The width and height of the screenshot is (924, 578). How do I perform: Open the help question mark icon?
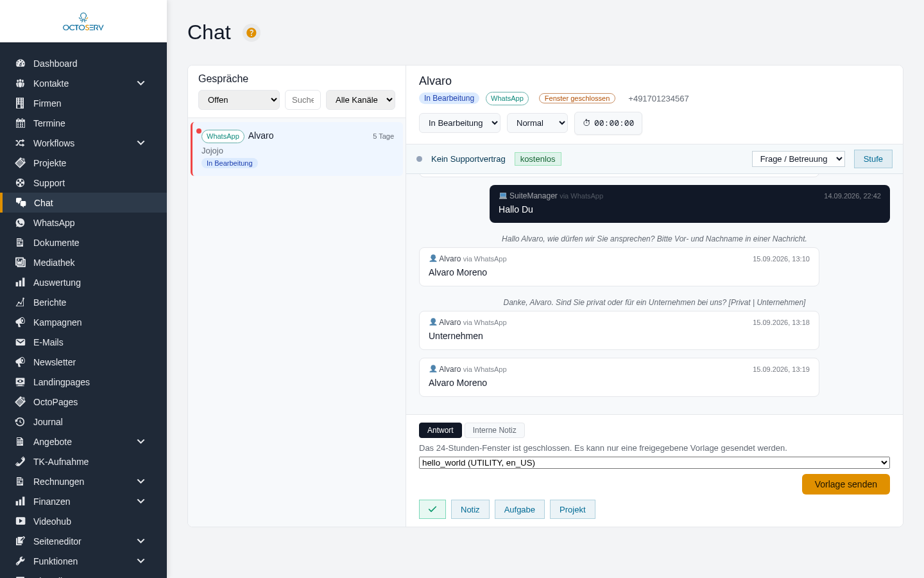252,33
